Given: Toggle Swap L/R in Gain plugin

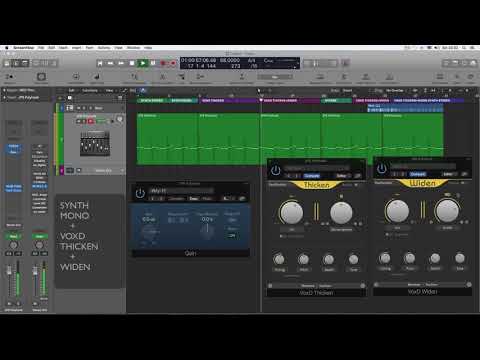Looking at the screenshot, I should [x=232, y=220].
